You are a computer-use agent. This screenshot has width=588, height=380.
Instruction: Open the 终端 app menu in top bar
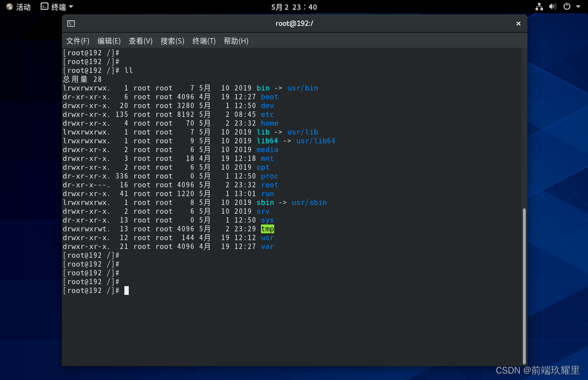pyautogui.click(x=57, y=7)
